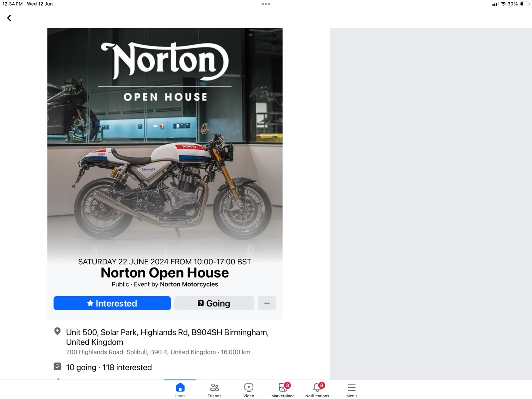
Task: Mark yourself as Interested in the event
Action: 112,303
